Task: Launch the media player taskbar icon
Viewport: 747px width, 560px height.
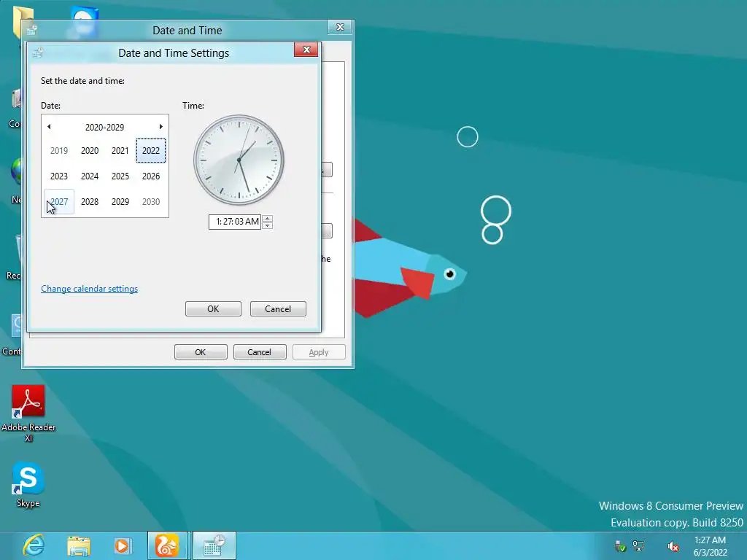Action: click(x=123, y=545)
